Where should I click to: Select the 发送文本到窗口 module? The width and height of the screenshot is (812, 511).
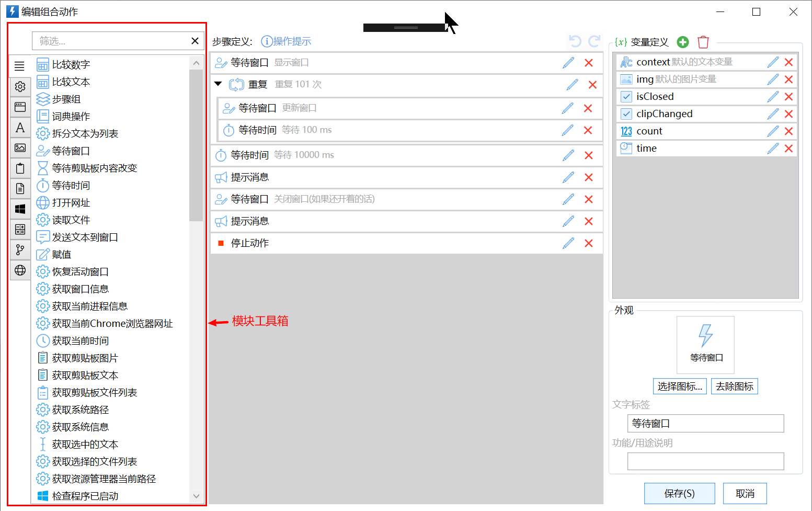77,237
